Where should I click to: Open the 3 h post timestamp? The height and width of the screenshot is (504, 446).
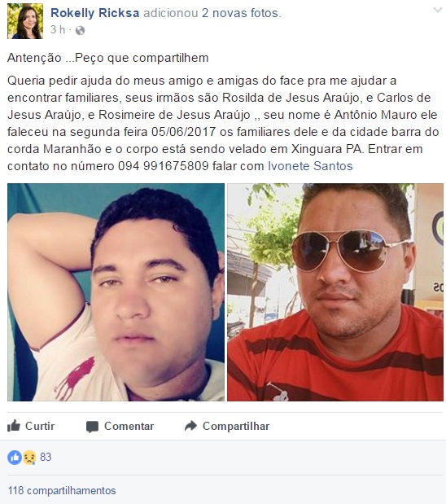(58, 29)
